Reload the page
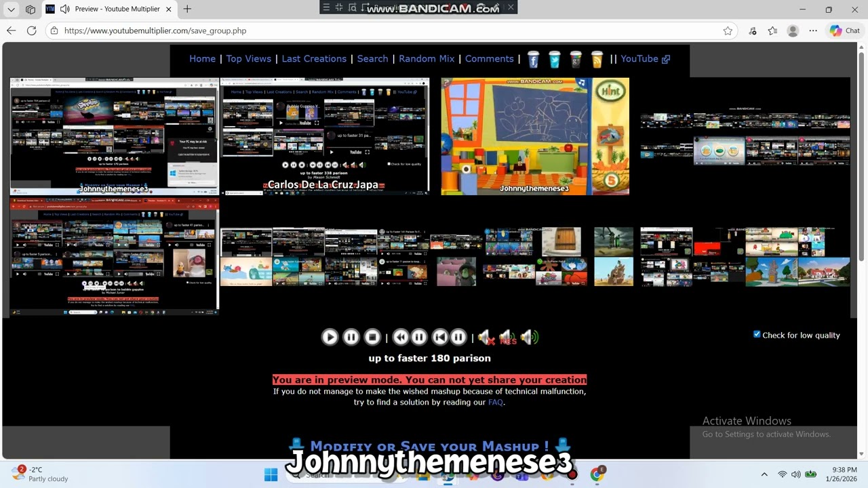 click(31, 30)
